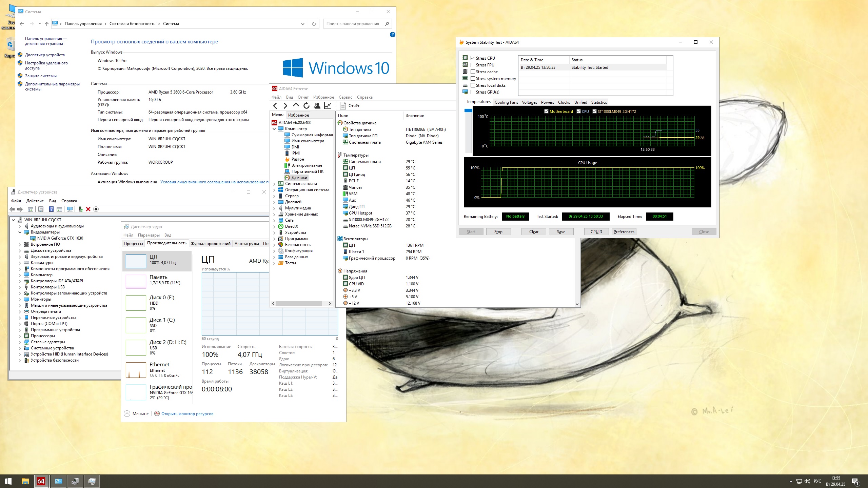
Task: Expand Системная плата in AIDA64 tree
Action: point(274,184)
